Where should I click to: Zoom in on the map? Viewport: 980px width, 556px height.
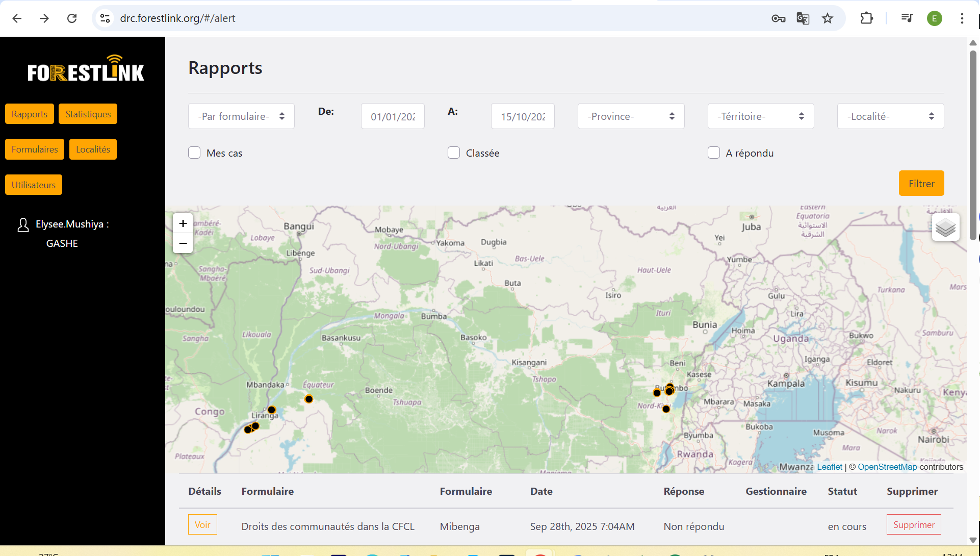[x=183, y=223]
